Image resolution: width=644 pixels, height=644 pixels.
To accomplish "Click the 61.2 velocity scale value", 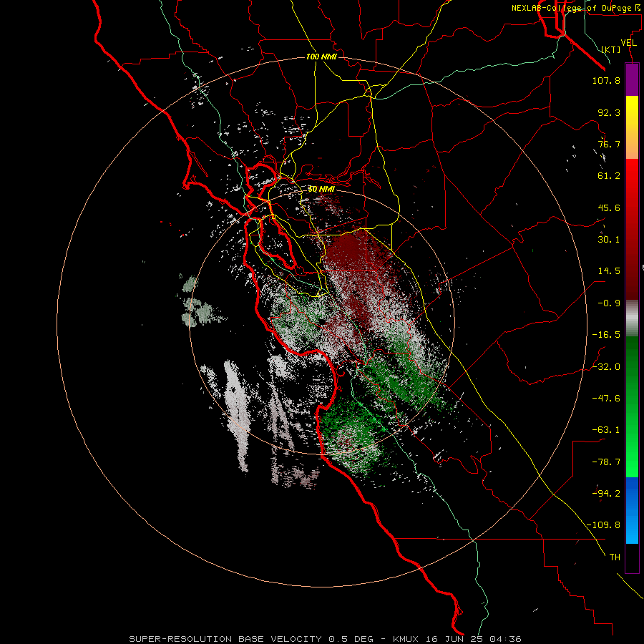I will pyautogui.click(x=609, y=176).
